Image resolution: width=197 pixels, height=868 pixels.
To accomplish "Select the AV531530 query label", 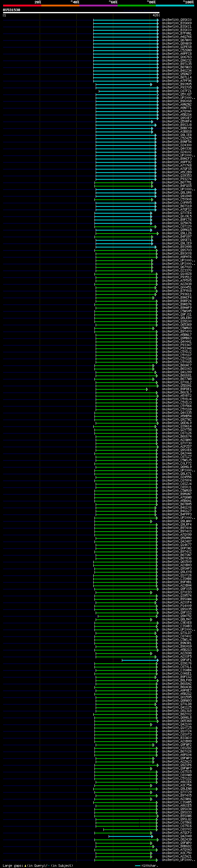I will click(11, 10).
